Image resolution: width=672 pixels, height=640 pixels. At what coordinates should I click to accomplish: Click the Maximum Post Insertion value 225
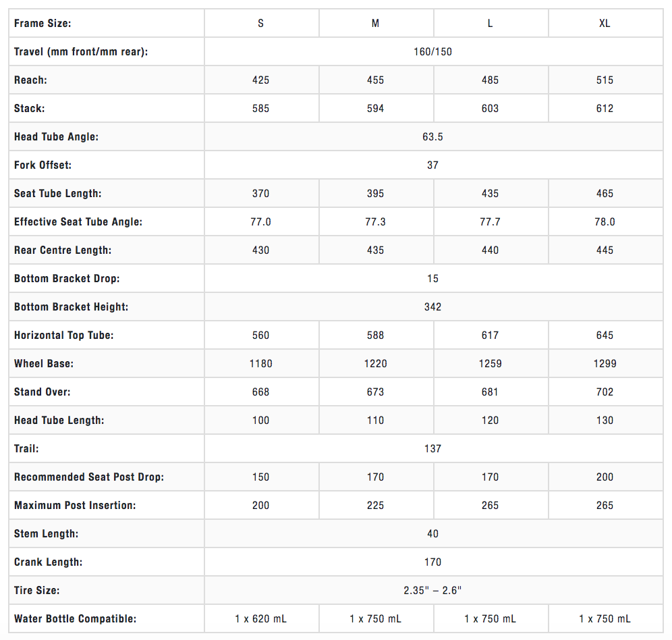(x=375, y=506)
